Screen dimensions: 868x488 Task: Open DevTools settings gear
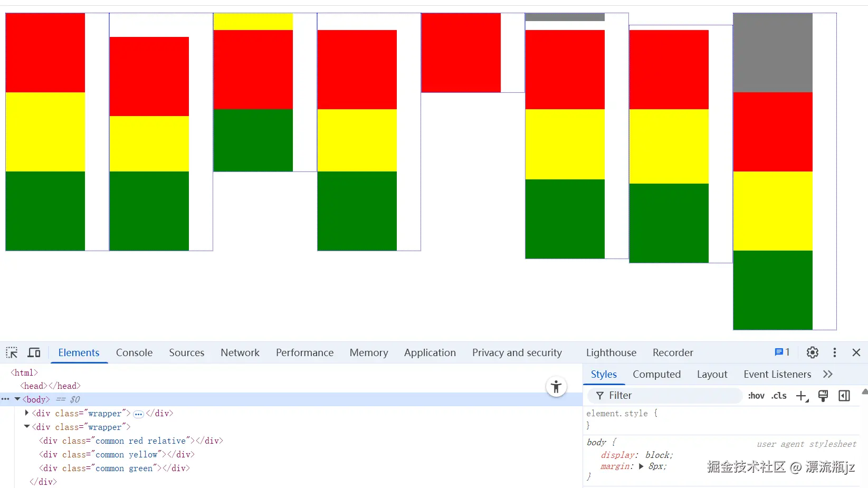[x=813, y=352]
